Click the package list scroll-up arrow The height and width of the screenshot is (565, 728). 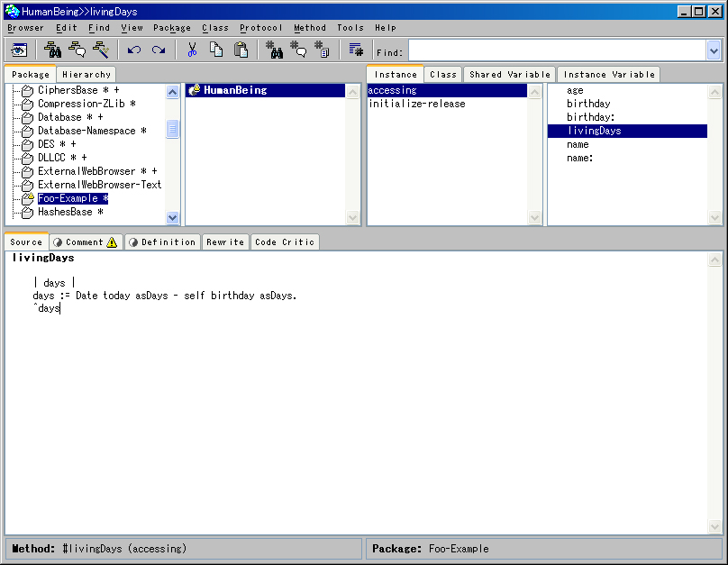tap(172, 92)
